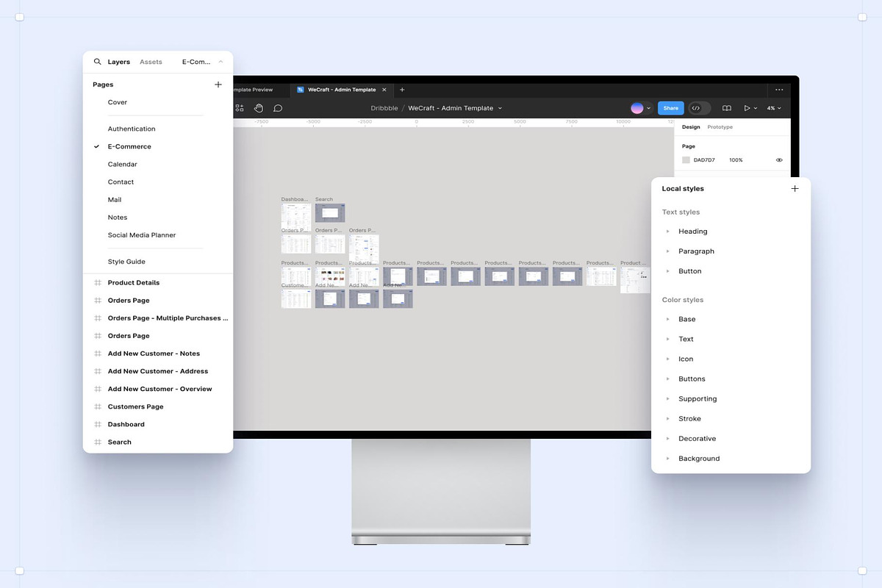Click the DAD7D7 page color swatch
Screen dimensions: 882x588
click(x=686, y=159)
